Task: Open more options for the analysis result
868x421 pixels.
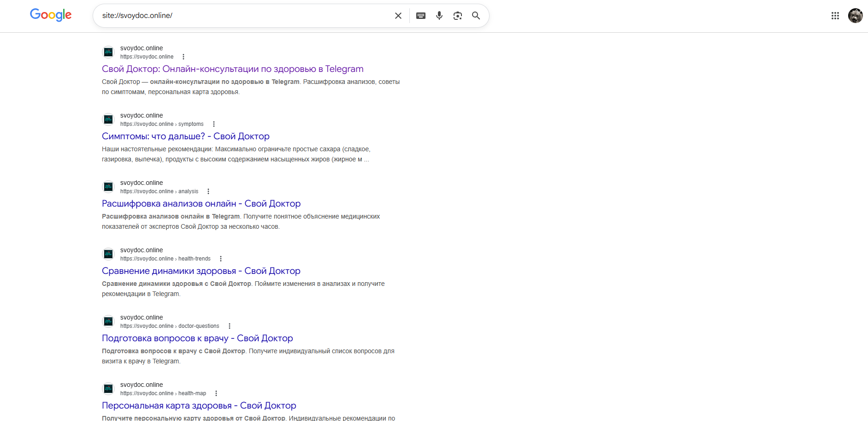Action: pyautogui.click(x=208, y=191)
